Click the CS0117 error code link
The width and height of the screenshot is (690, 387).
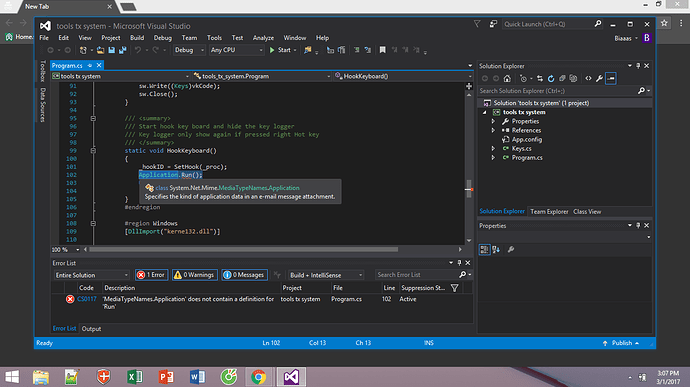click(x=87, y=299)
